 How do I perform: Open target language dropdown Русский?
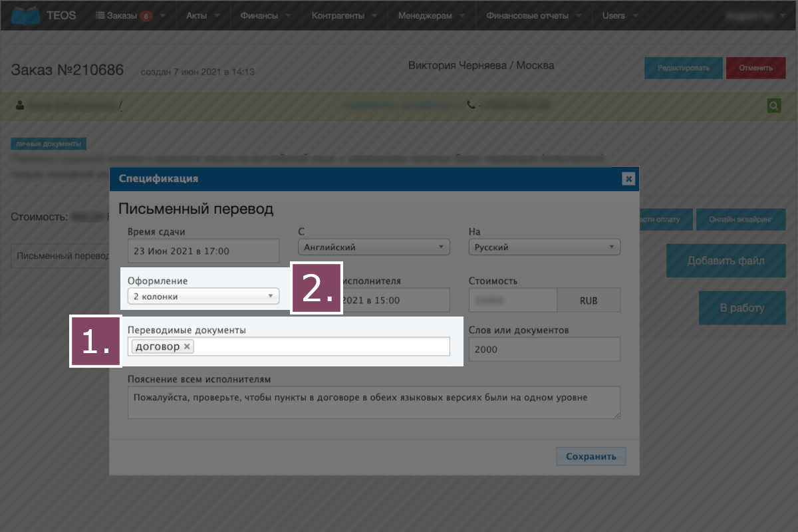[x=544, y=247]
